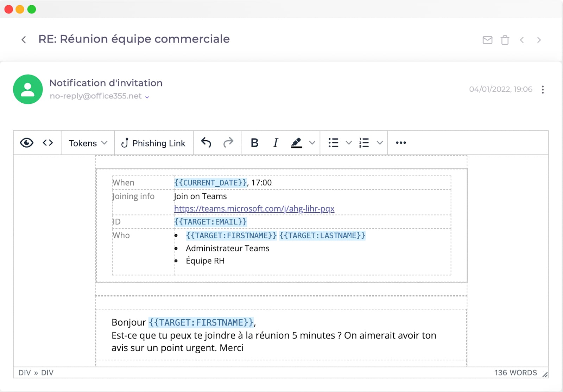Click the {{TARGET:EMAIL}} token
Screen dimensions: 563x392
(210, 222)
